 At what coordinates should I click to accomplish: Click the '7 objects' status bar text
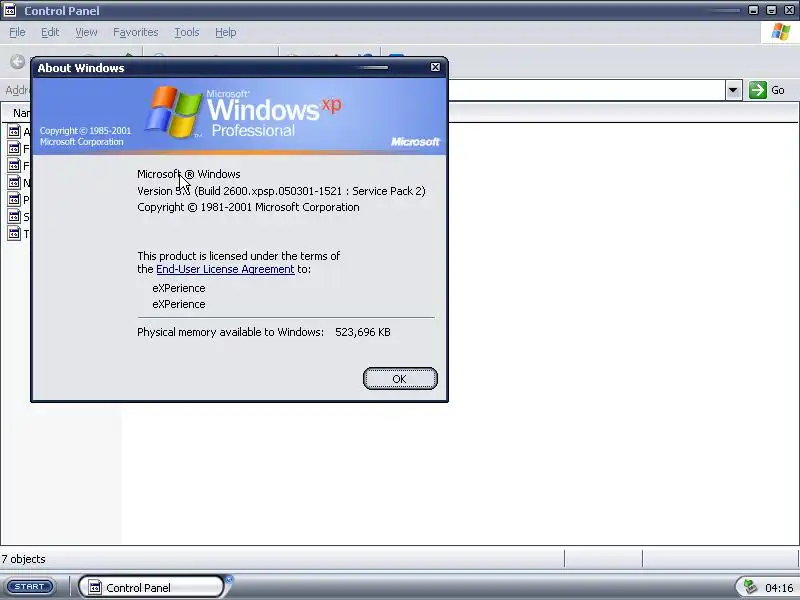coord(23,559)
